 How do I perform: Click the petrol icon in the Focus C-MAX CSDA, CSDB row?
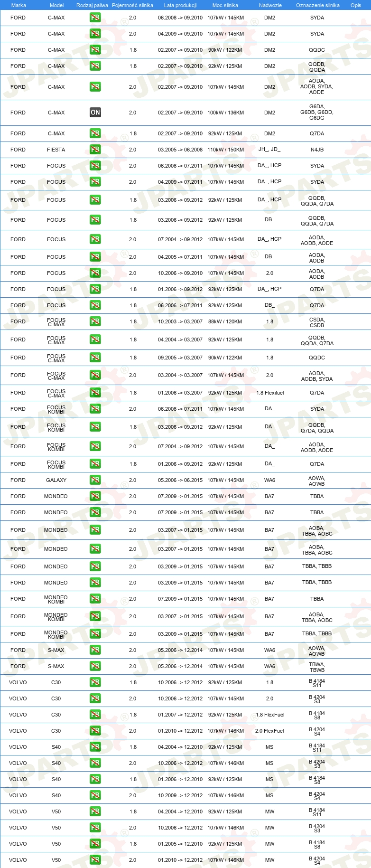95,321
